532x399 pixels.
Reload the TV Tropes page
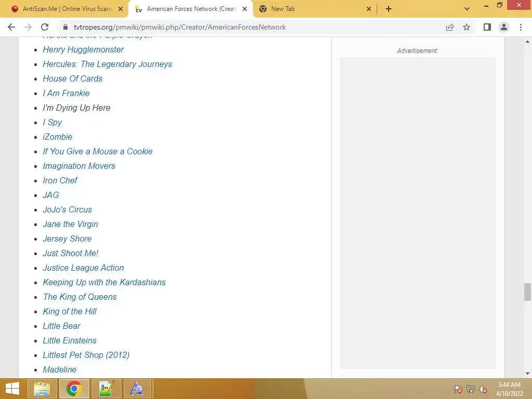coord(45,27)
